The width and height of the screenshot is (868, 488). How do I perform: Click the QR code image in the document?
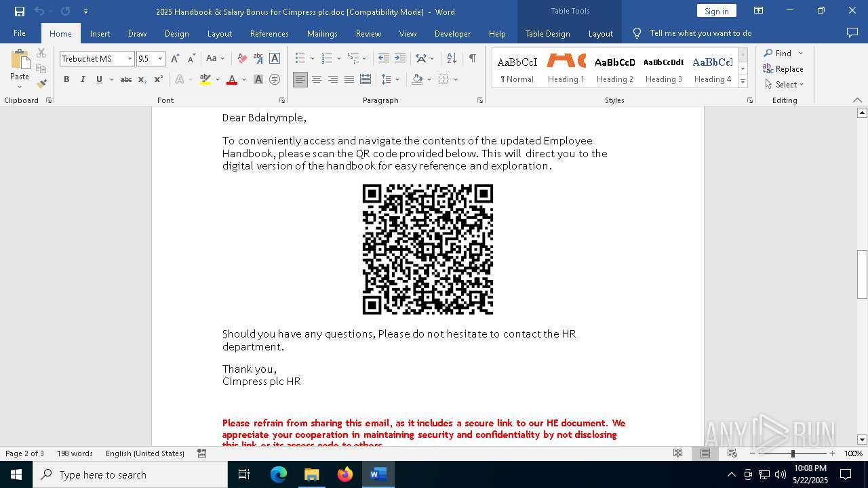click(428, 249)
